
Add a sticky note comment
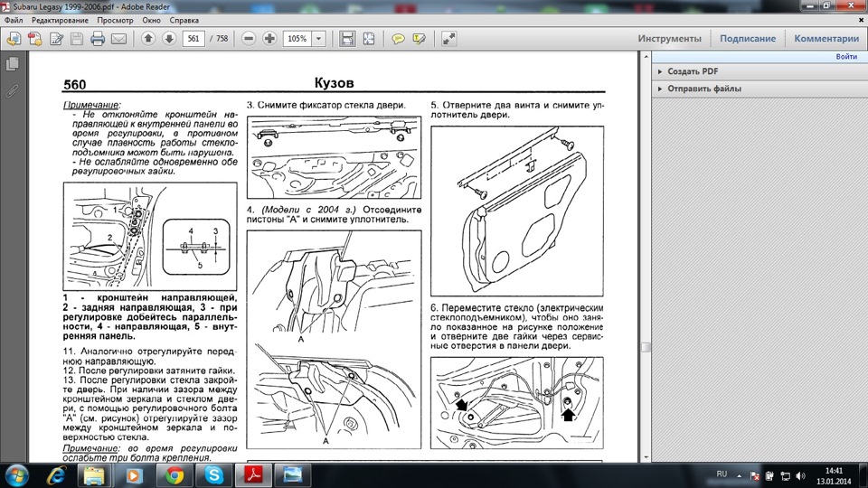click(x=398, y=39)
